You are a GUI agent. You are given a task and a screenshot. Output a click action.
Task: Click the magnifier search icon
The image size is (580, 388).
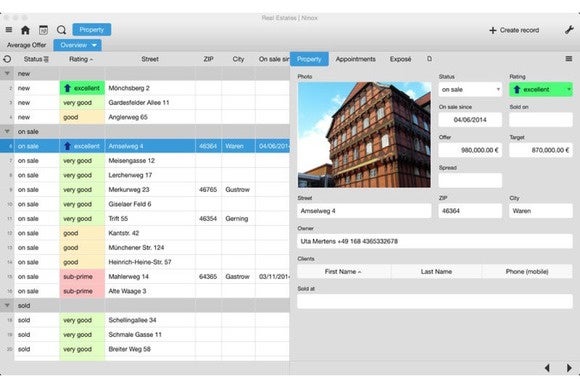tap(61, 30)
